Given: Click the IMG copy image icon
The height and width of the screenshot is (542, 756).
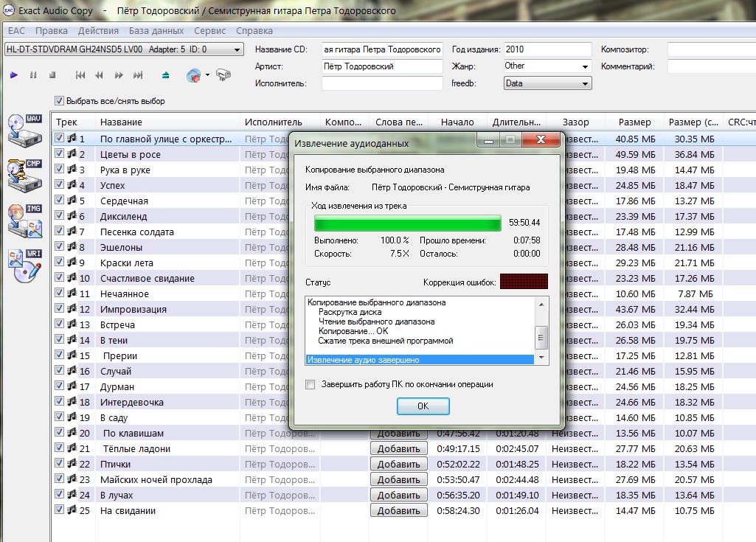Looking at the screenshot, I should (x=25, y=220).
